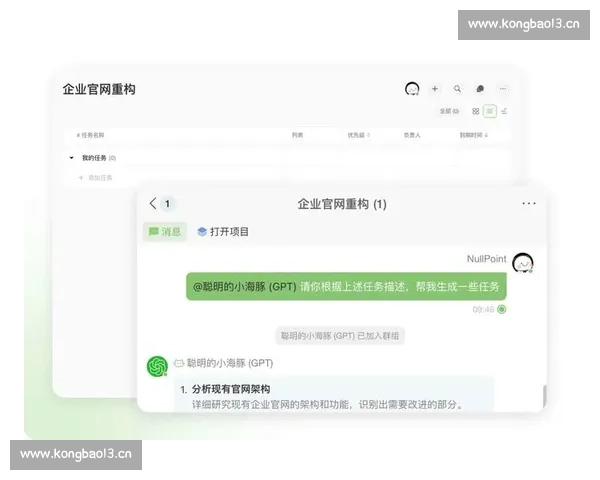Open 聪明的小海豚 (GPT) bot avatar
The height and width of the screenshot is (480, 600).
(x=157, y=366)
